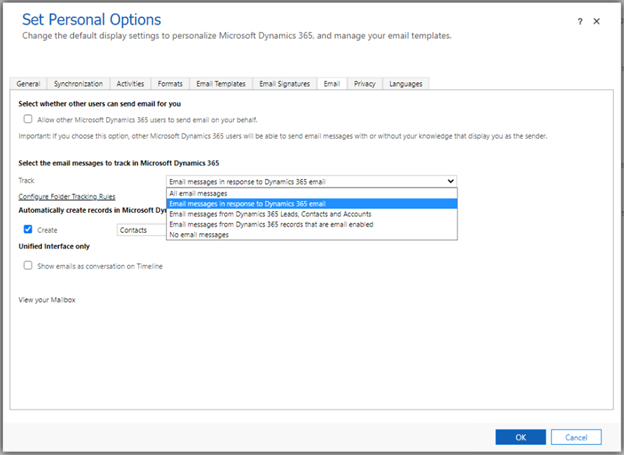624x455 pixels.
Task: Switch to the Languages tab
Action: (406, 84)
